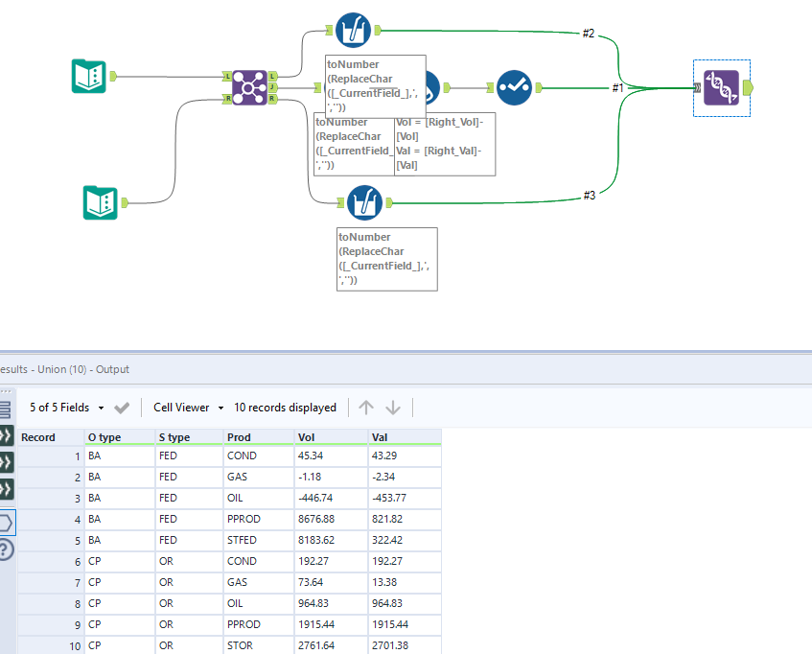Select the purple Join tool on canvas
This screenshot has height=654, width=812.
250,87
